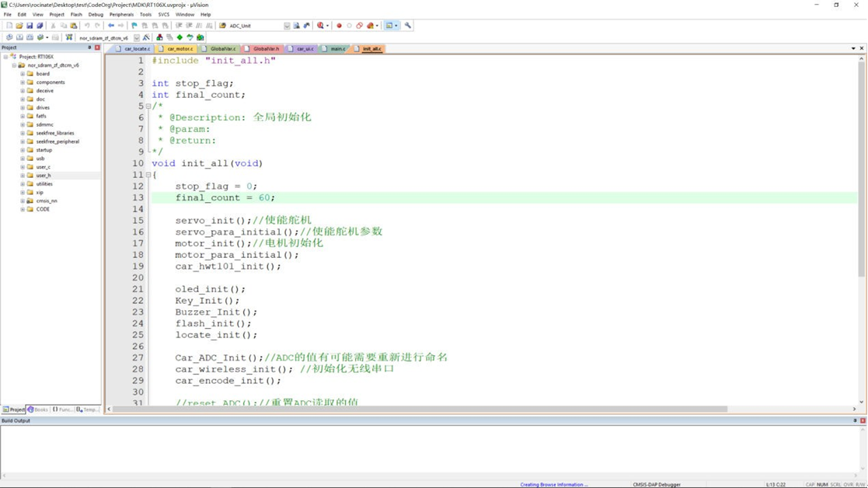
Task: Close the Project panel
Action: click(x=97, y=47)
